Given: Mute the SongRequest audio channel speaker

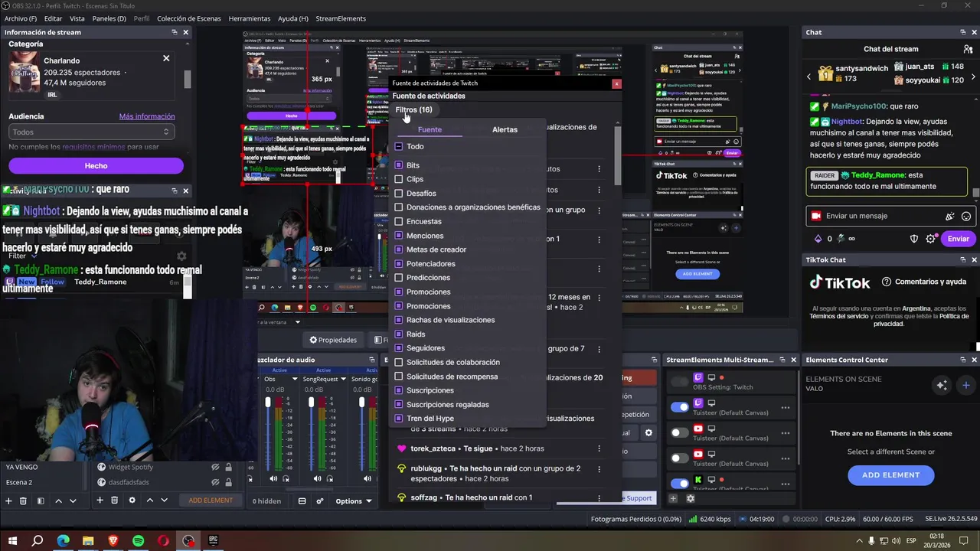Looking at the screenshot, I should click(x=317, y=479).
